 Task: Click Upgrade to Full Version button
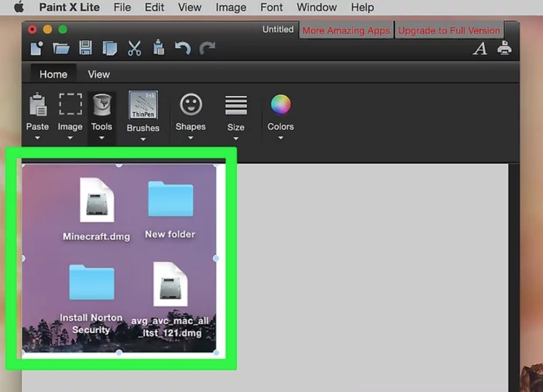449,30
